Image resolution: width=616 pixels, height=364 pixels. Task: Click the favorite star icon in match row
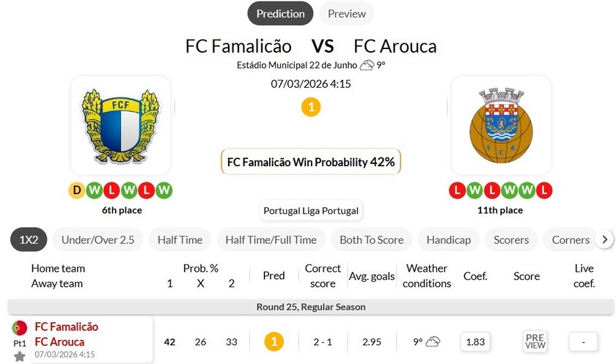(20, 356)
